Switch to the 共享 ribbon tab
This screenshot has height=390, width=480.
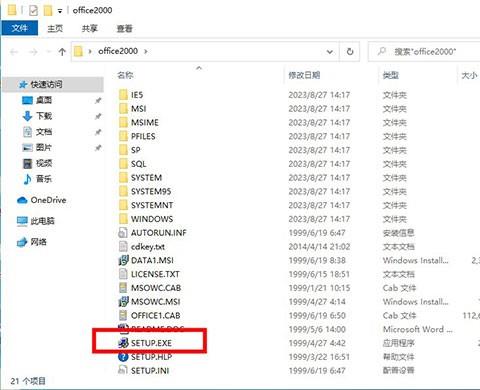[90, 28]
